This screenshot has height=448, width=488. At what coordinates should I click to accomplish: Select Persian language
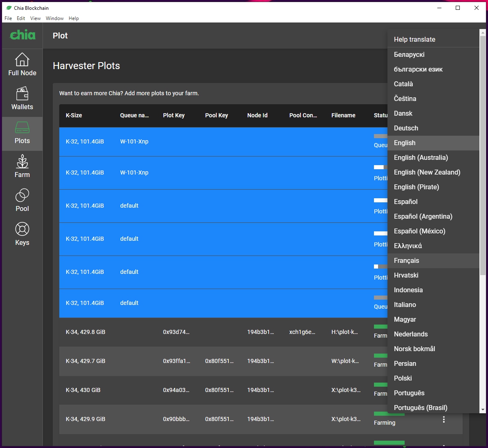[433, 364]
